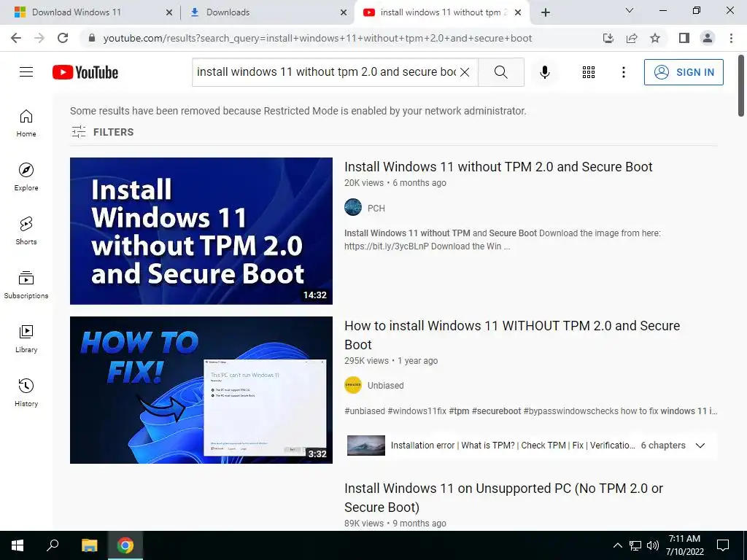The width and height of the screenshot is (747, 560).
Task: Click the address bar URL
Action: click(x=317, y=38)
